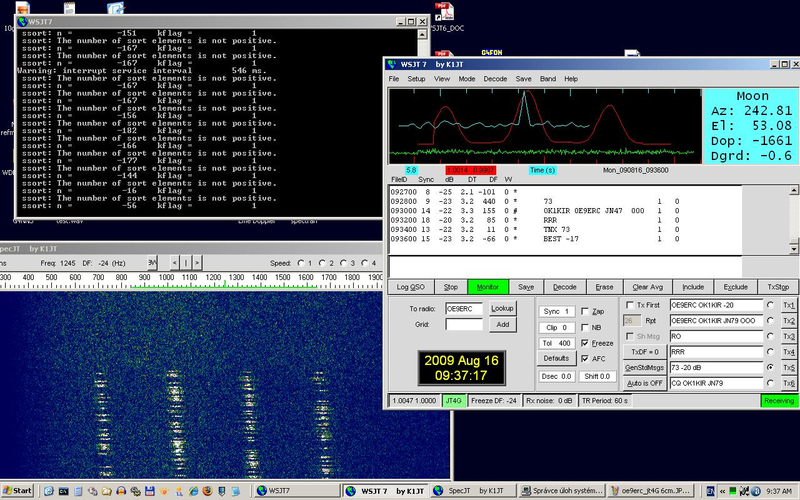This screenshot has width=800, height=500.
Task: Open the View menu
Action: pos(442,79)
